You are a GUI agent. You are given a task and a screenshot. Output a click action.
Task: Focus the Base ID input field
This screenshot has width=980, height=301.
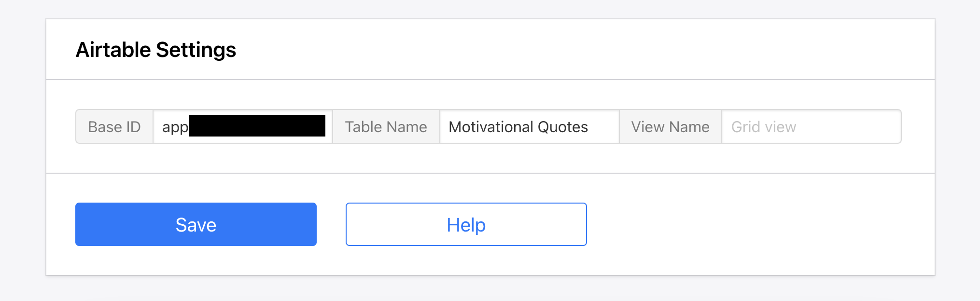pyautogui.click(x=242, y=127)
